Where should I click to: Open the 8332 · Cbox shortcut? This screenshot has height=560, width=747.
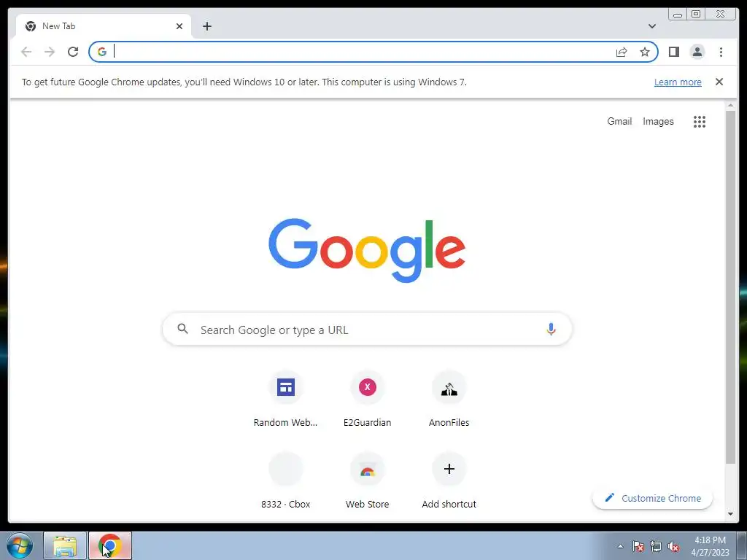click(285, 481)
